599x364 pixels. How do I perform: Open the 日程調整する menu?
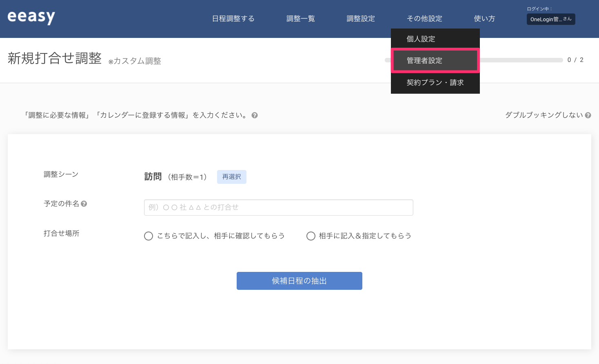click(x=233, y=19)
